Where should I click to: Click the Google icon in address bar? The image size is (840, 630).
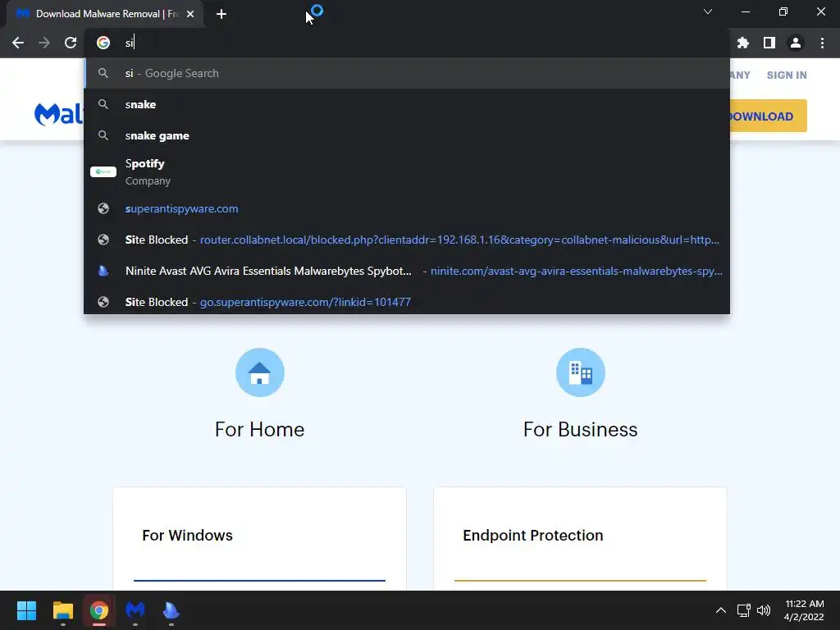pos(103,43)
